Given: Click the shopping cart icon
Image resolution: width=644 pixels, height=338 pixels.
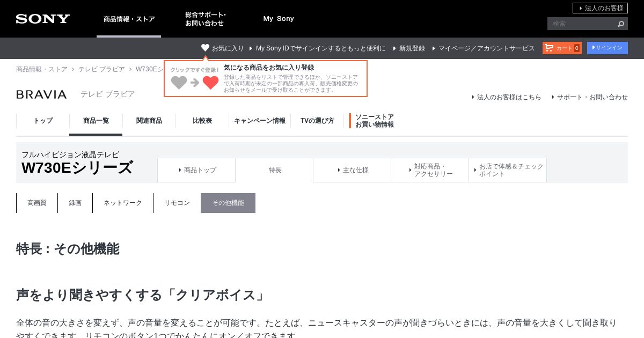Looking at the screenshot, I should [x=549, y=48].
